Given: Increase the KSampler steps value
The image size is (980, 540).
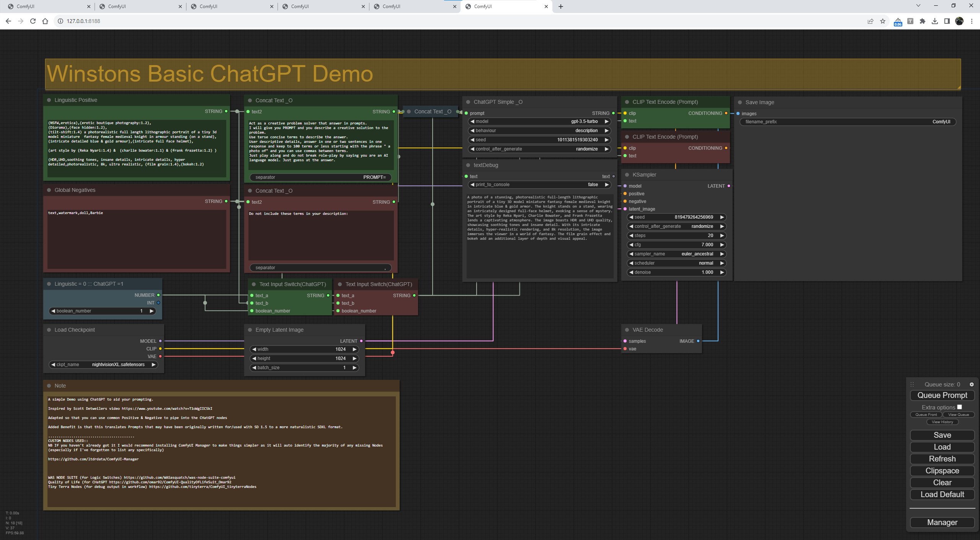Looking at the screenshot, I should (x=722, y=236).
